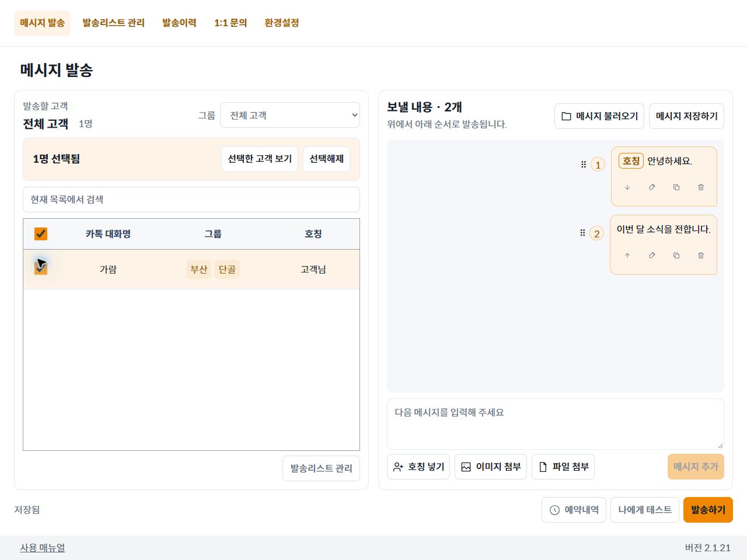Screen dimensions: 747x560
Task: Click the 메시지 불러오기 button
Action: pos(599,116)
